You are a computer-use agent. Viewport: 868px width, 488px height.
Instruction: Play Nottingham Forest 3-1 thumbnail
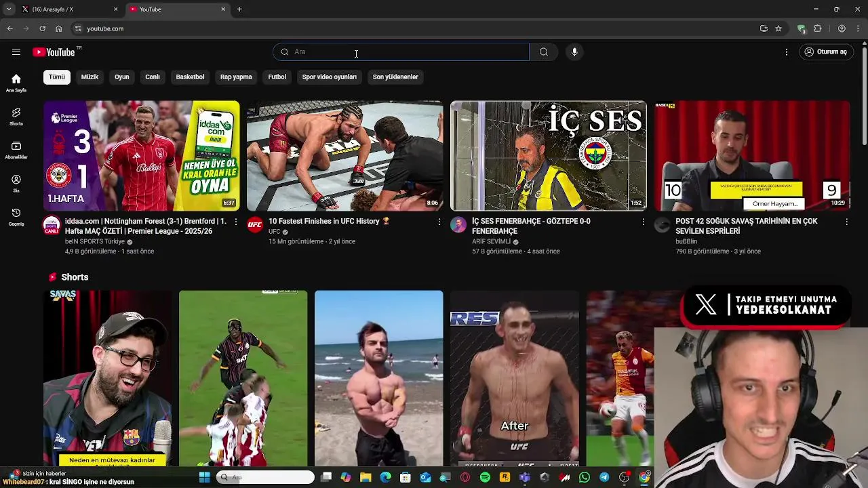[142, 156]
